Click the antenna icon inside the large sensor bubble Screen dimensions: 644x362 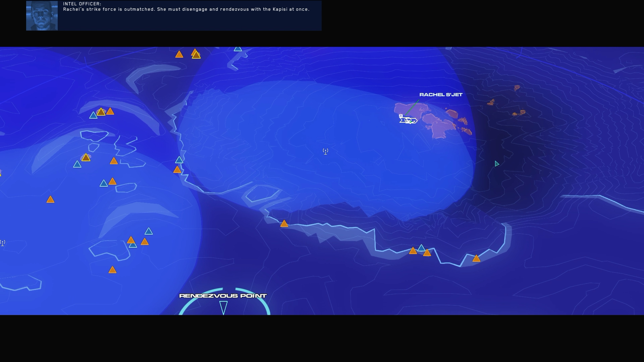[325, 152]
